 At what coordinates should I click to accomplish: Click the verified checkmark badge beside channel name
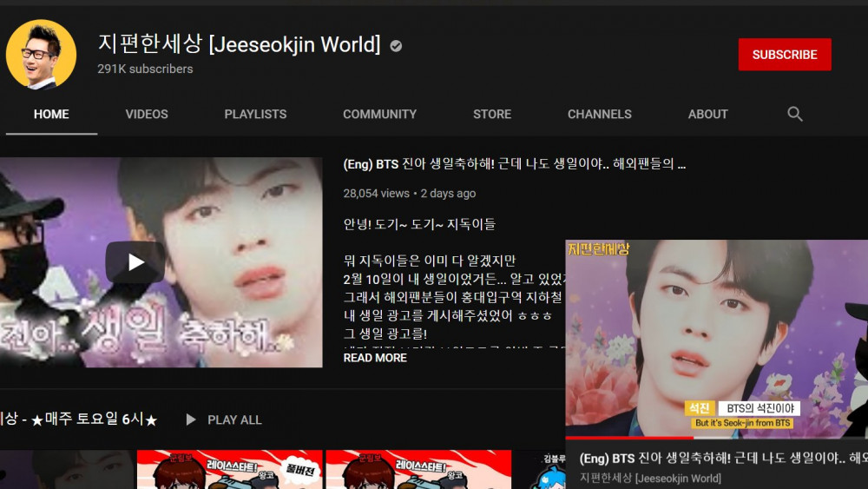pos(396,46)
